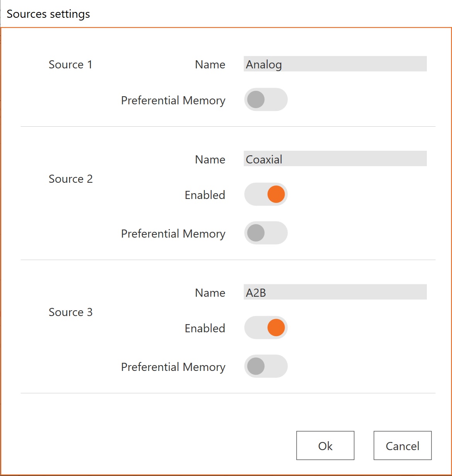
Task: Click the Sources settings window title
Action: [48, 14]
